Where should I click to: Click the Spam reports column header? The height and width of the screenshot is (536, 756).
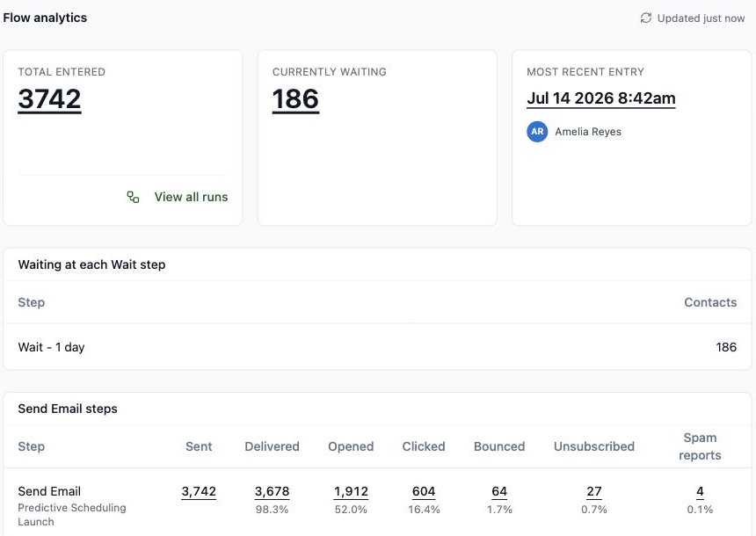click(700, 446)
